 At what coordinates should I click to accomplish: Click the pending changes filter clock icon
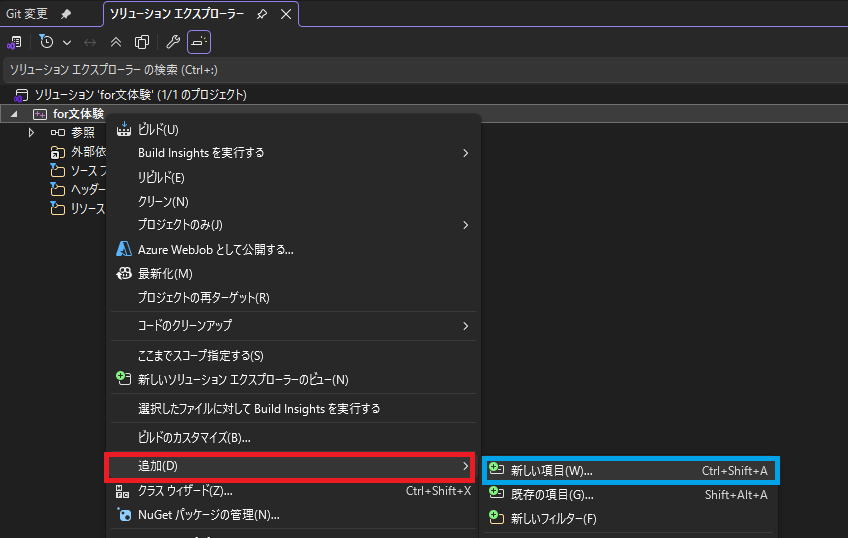click(x=47, y=42)
